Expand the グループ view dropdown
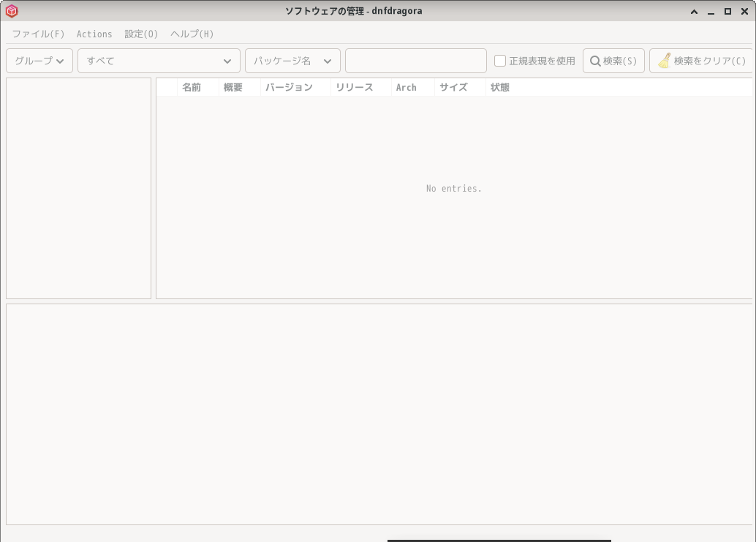This screenshot has height=542, width=756. (x=39, y=61)
